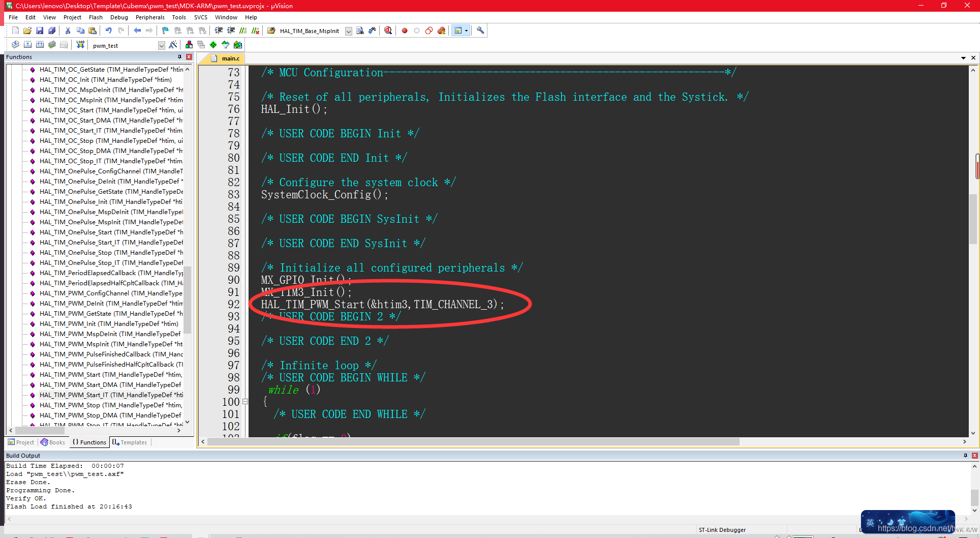Collapse the while block at line 100
This screenshot has width=980, height=538.
coord(246,402)
